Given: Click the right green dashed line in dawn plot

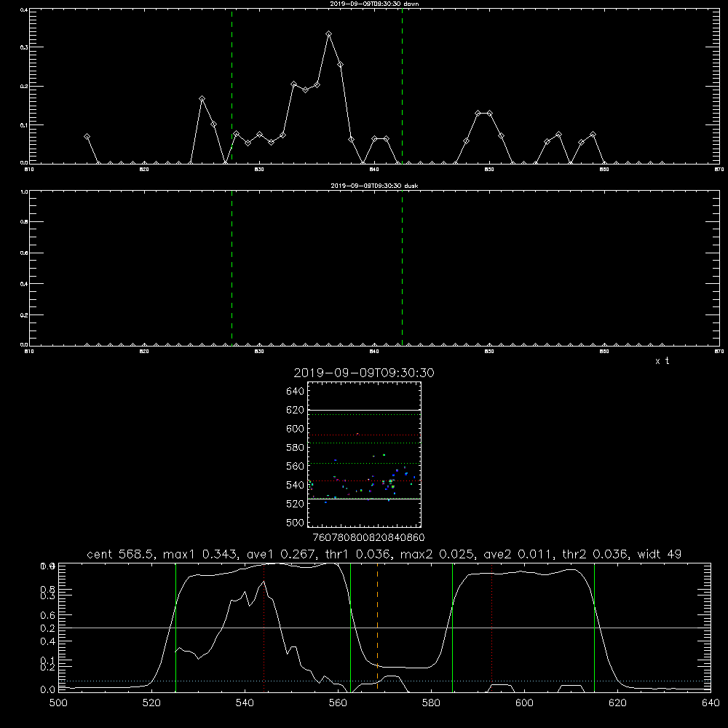Looking at the screenshot, I should (402, 86).
